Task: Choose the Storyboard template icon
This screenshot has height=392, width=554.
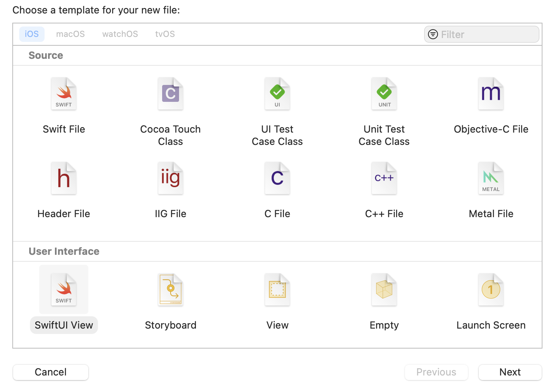Action: pyautogui.click(x=171, y=290)
